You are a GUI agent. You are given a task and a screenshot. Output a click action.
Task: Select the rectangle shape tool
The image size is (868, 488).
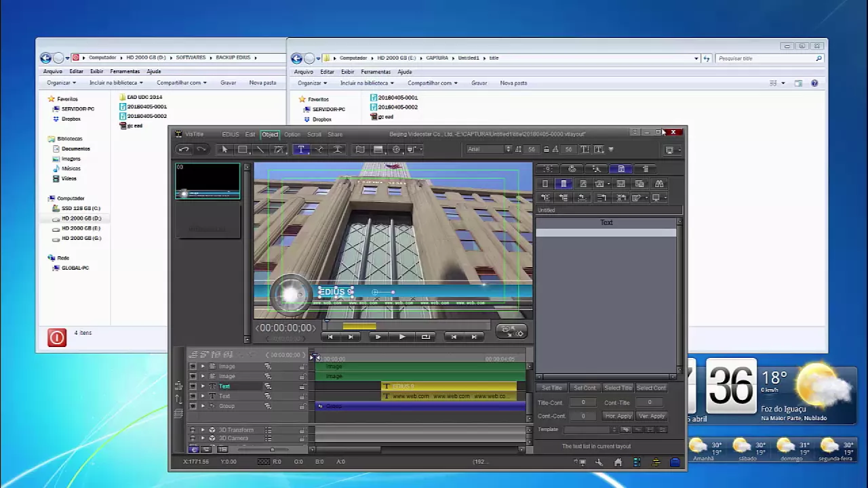(x=242, y=149)
